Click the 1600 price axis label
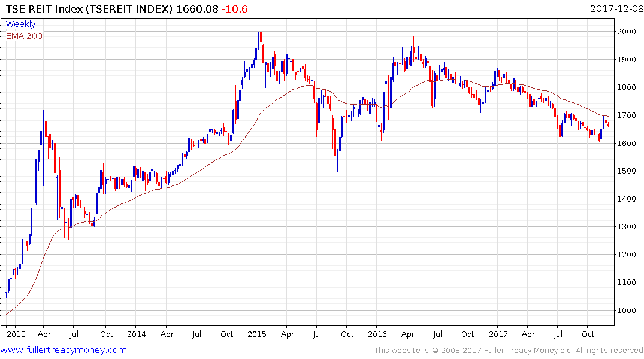The width and height of the screenshot is (644, 359). (x=627, y=143)
